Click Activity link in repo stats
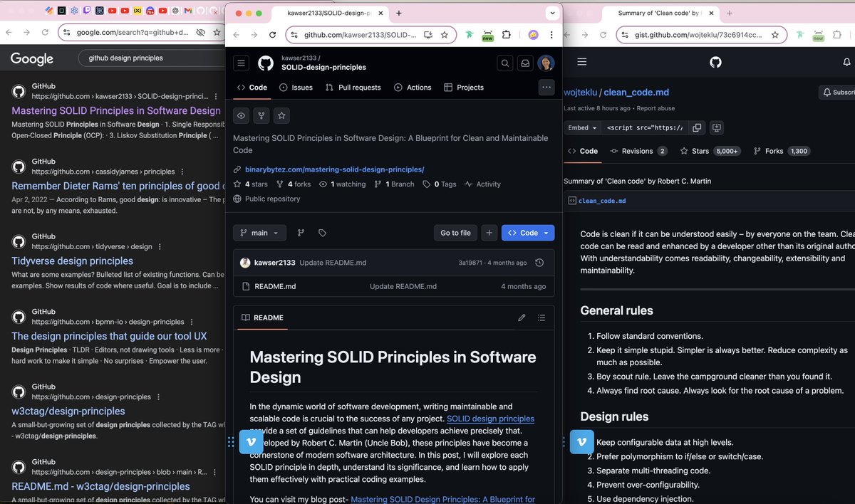This screenshot has height=504, width=855. click(x=482, y=184)
